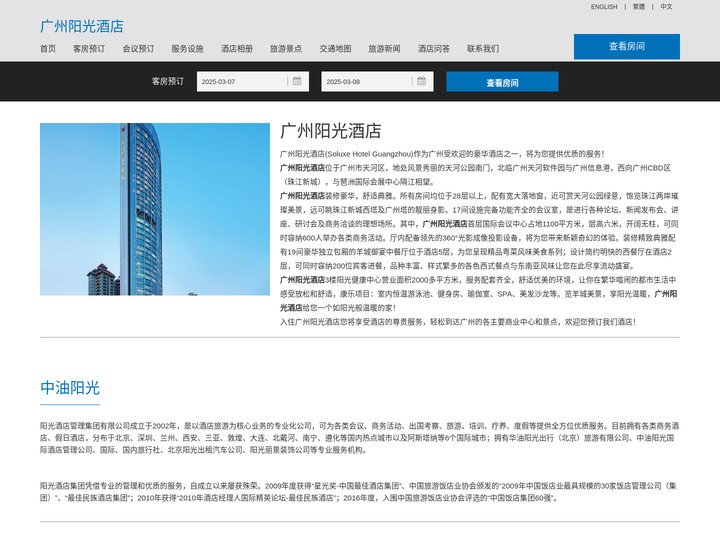Screen dimensions: 720x540
Task: Open the check-in date calendar icon
Action: (x=297, y=81)
